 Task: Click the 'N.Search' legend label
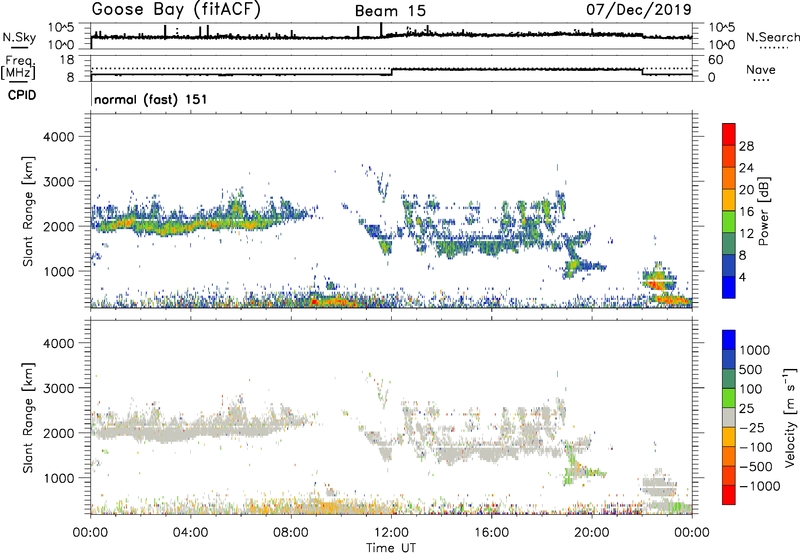(x=773, y=37)
